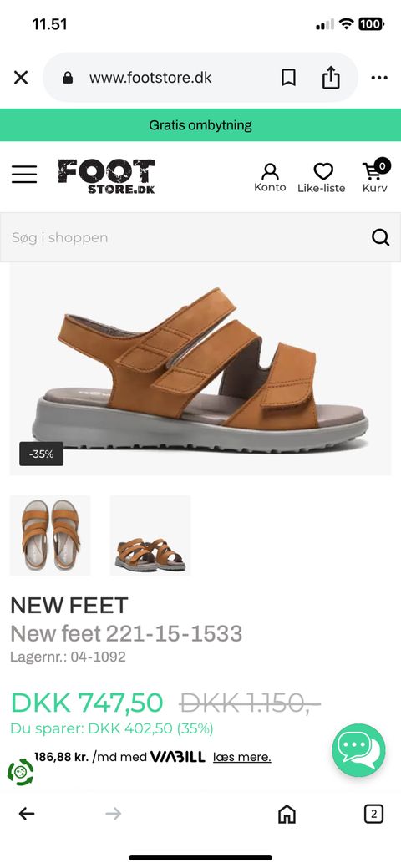
Task: Close the browser view with X
Action: pyautogui.click(x=21, y=78)
